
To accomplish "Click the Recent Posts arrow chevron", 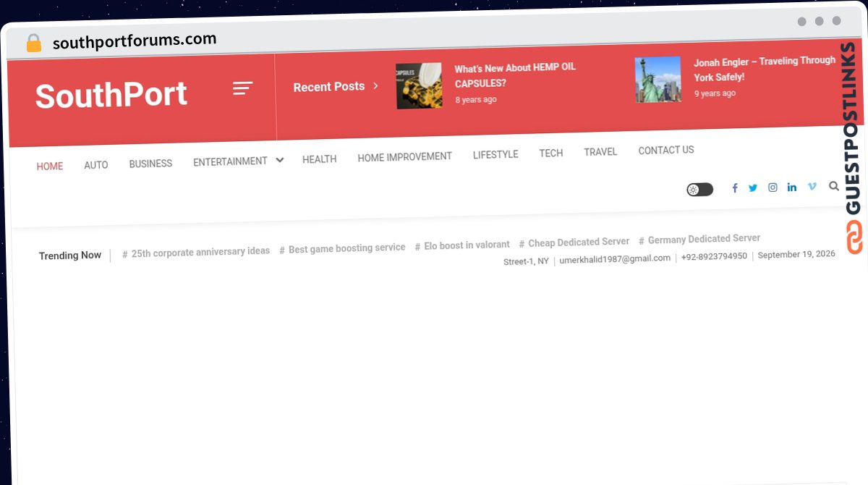I will 375,85.
